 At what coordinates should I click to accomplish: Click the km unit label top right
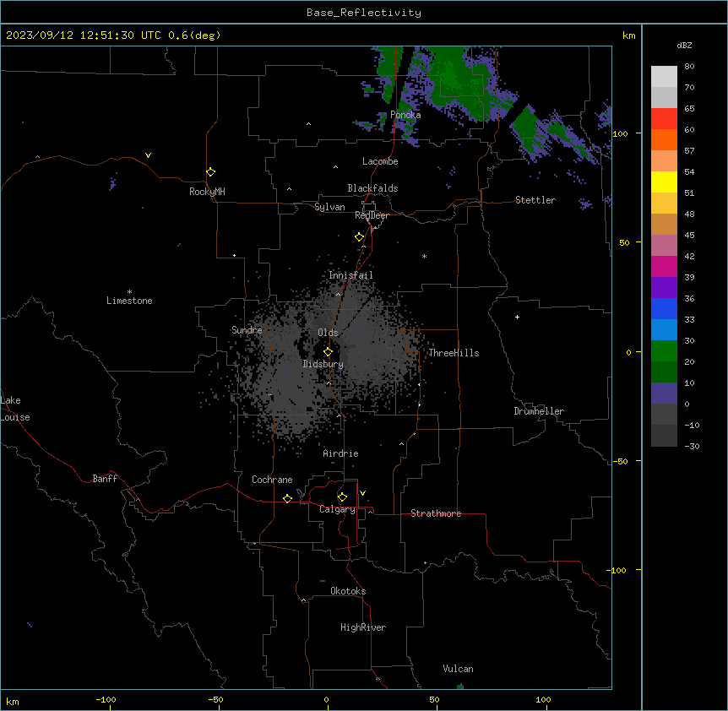pos(629,35)
